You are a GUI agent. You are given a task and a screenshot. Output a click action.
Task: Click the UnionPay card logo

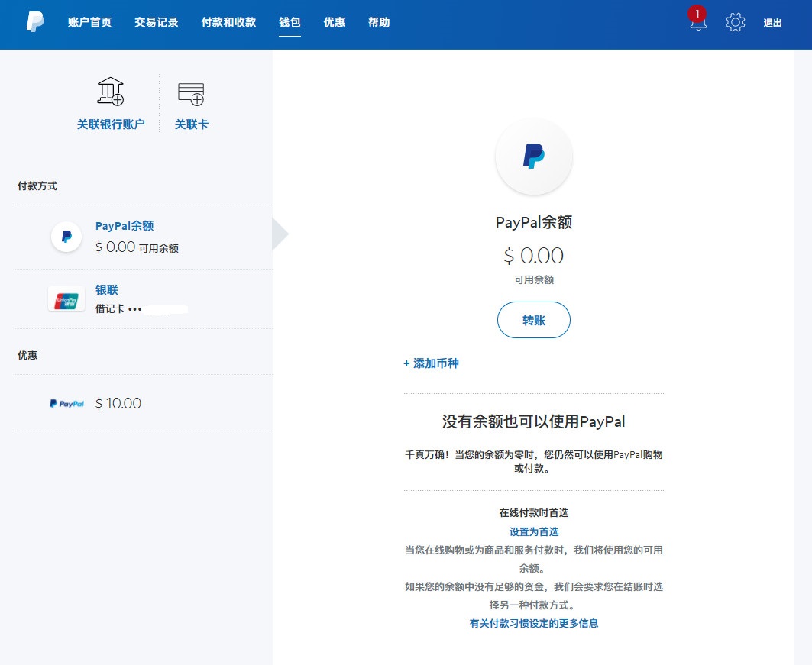tap(66, 299)
